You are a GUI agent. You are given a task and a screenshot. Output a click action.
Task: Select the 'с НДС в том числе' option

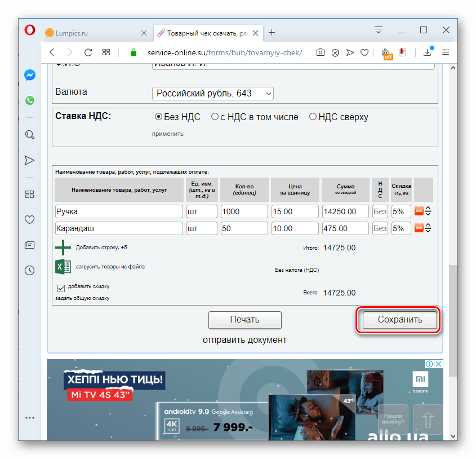215,117
